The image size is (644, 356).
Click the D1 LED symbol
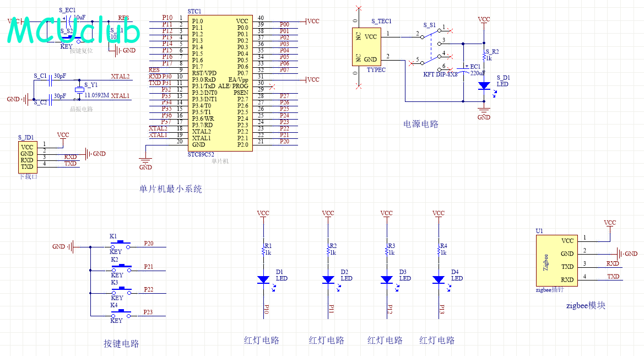(263, 279)
